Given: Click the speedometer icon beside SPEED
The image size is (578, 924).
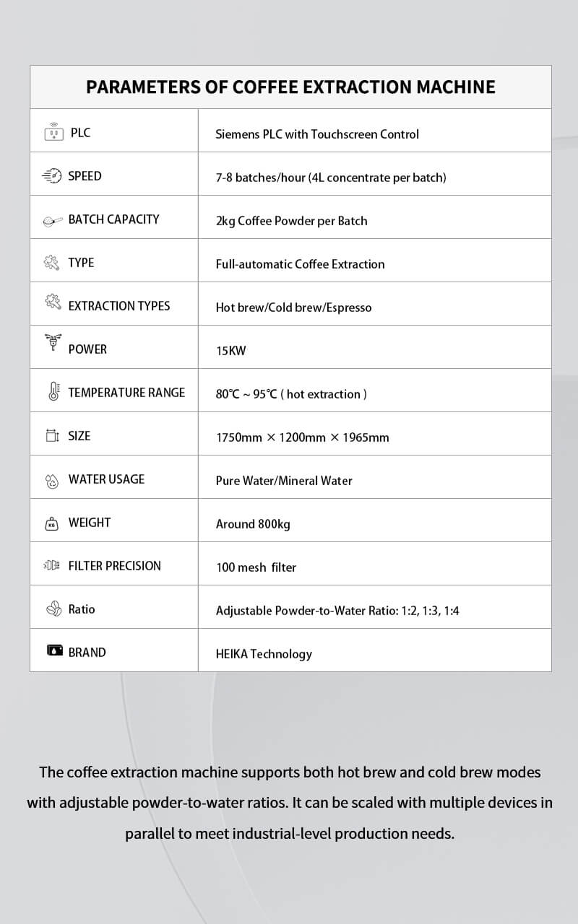Looking at the screenshot, I should [x=52, y=177].
